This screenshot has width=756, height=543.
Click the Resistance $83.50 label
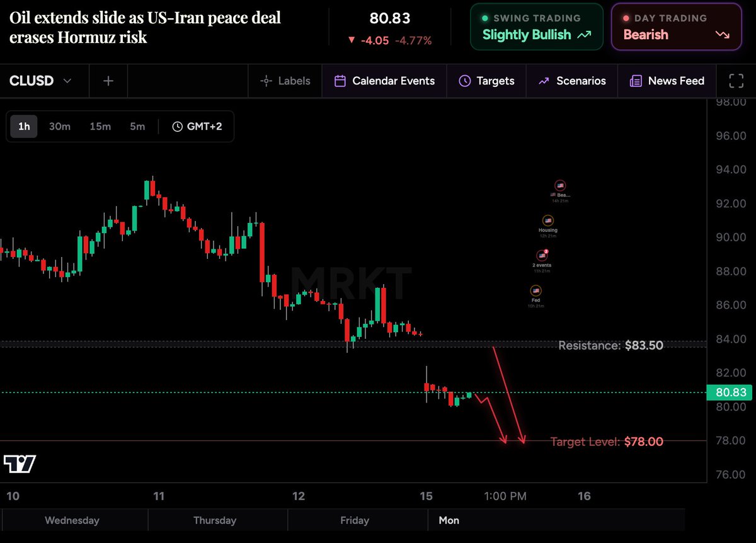click(x=610, y=345)
